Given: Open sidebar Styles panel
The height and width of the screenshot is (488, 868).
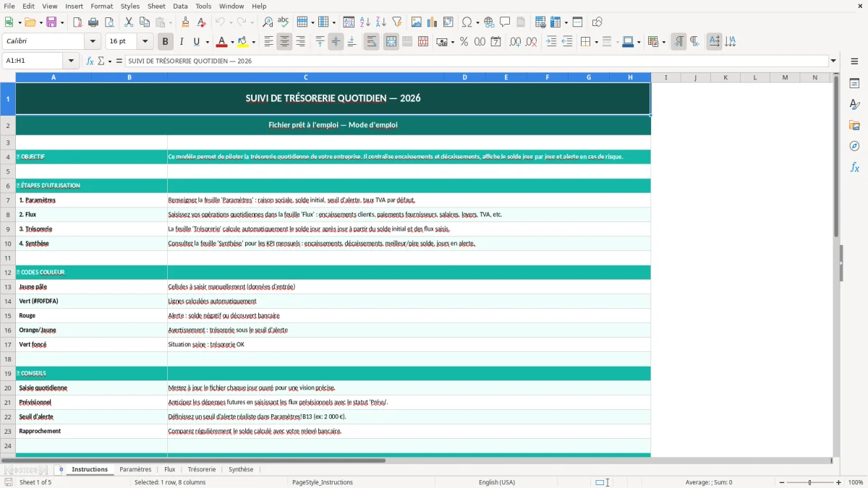Looking at the screenshot, I should click(854, 104).
